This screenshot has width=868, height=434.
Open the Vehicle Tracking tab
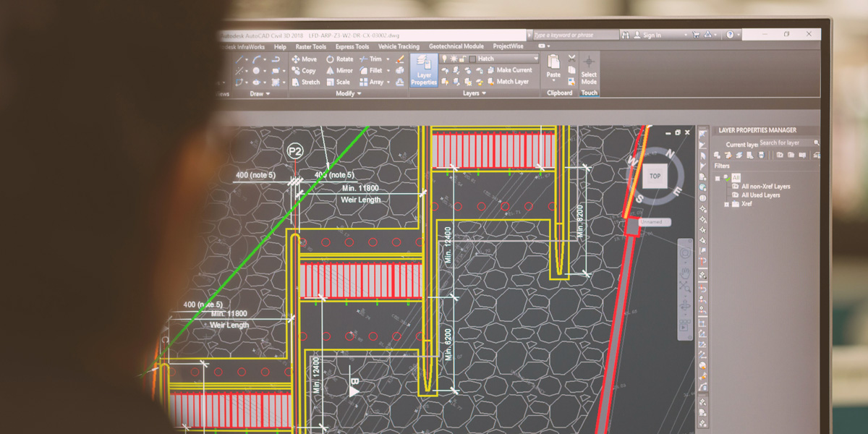point(399,47)
